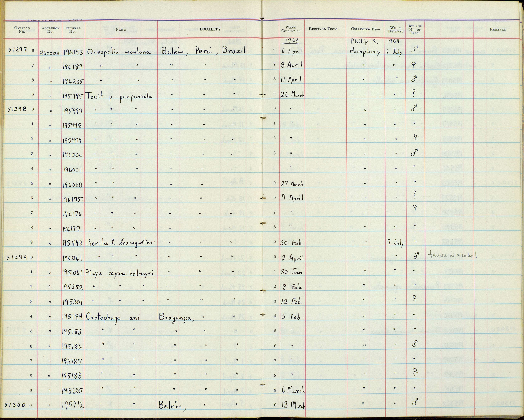Viewport: 524px width, 420px height.
Task: Click original number 195061
Action: pos(73,273)
